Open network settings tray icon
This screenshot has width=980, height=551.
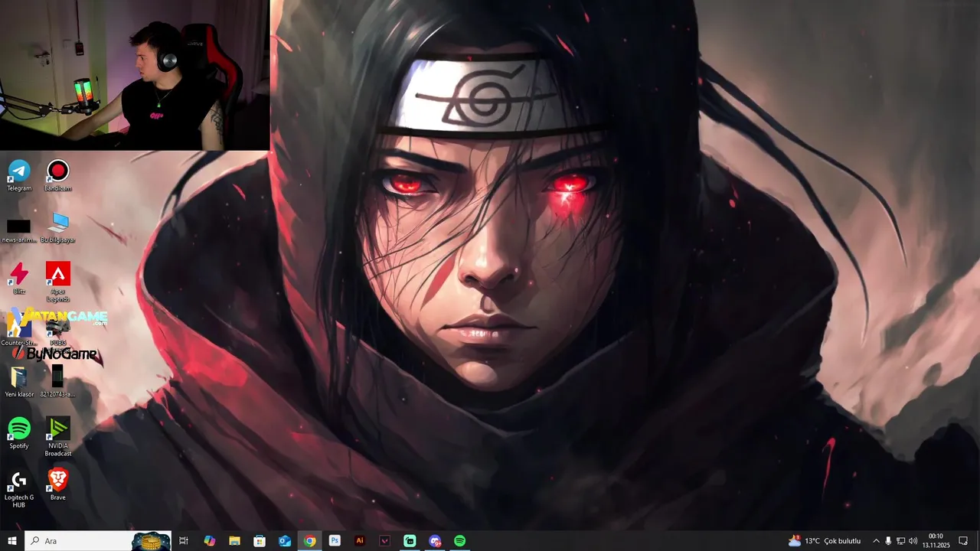coord(900,541)
